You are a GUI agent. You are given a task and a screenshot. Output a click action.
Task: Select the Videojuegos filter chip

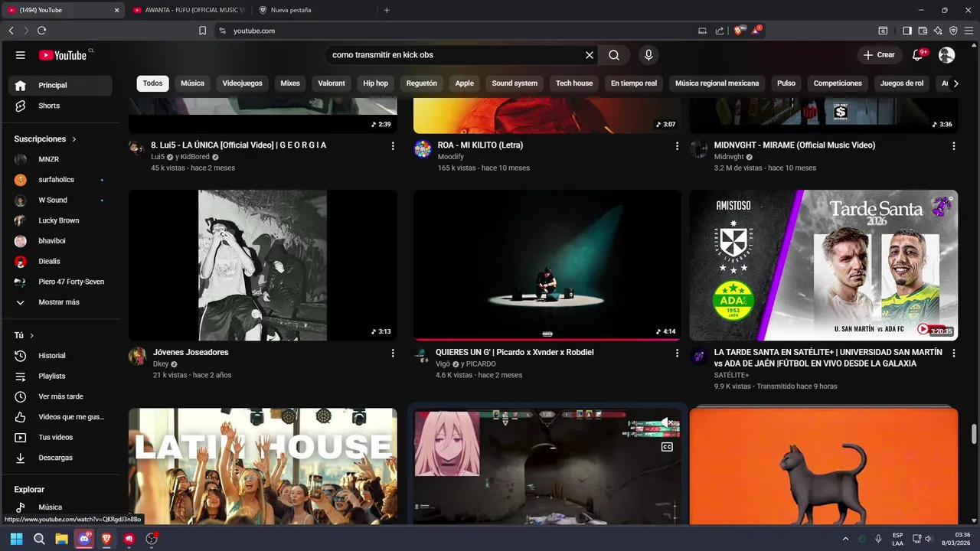(x=242, y=83)
